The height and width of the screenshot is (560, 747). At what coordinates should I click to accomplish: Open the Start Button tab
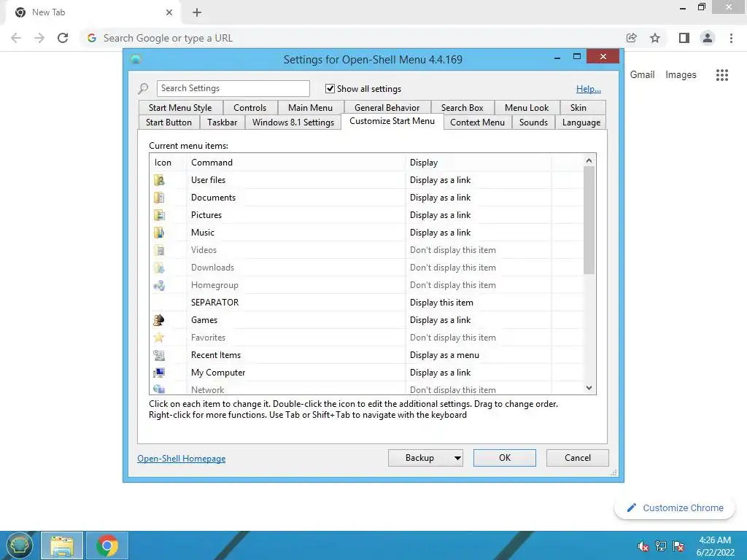pyautogui.click(x=169, y=122)
